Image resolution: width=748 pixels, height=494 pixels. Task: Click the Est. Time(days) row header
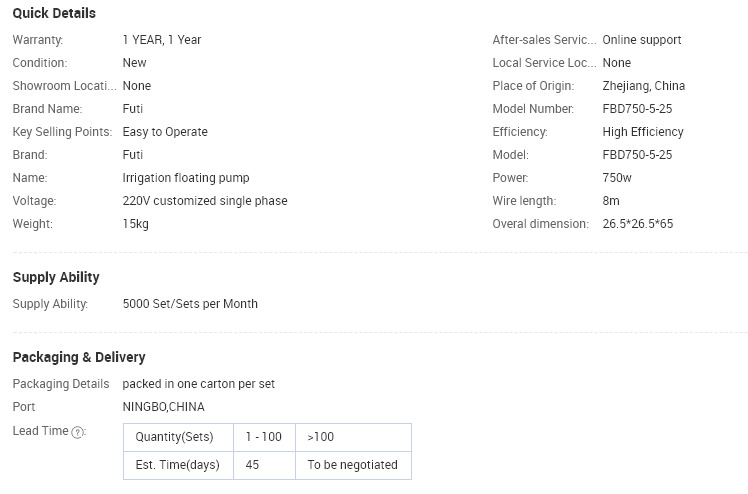(x=178, y=465)
